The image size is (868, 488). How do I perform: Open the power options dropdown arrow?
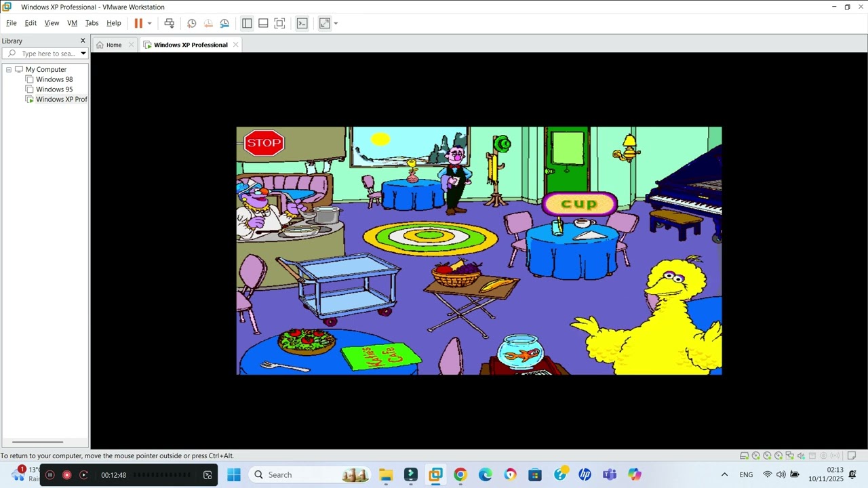pos(149,23)
